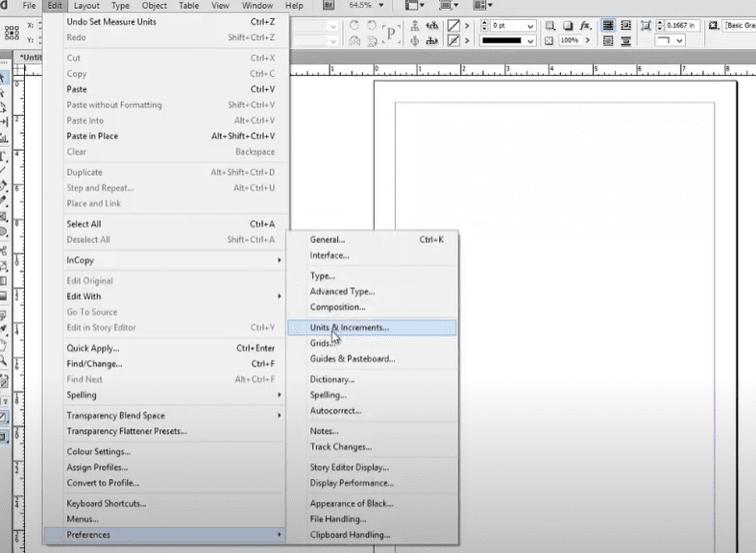Open the Screen Mode icon menu
The width and height of the screenshot is (756, 553).
(x=449, y=6)
